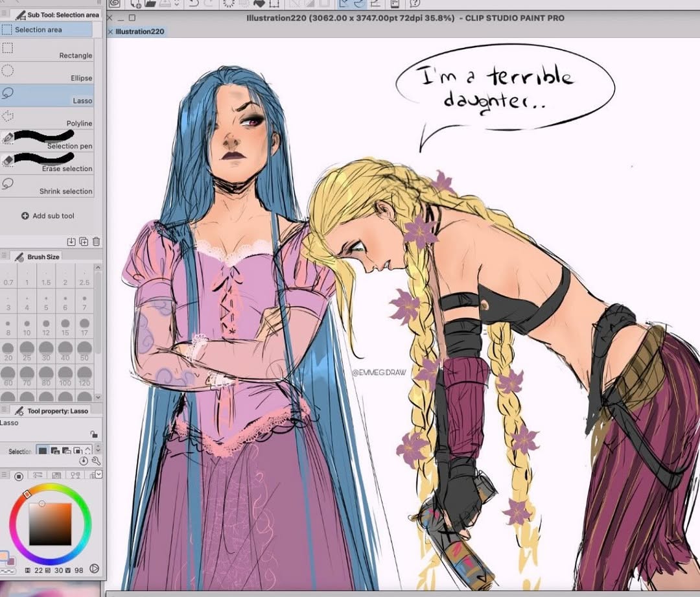Select the Brush Size panel tab
700x597 pixels.
pyautogui.click(x=37, y=257)
